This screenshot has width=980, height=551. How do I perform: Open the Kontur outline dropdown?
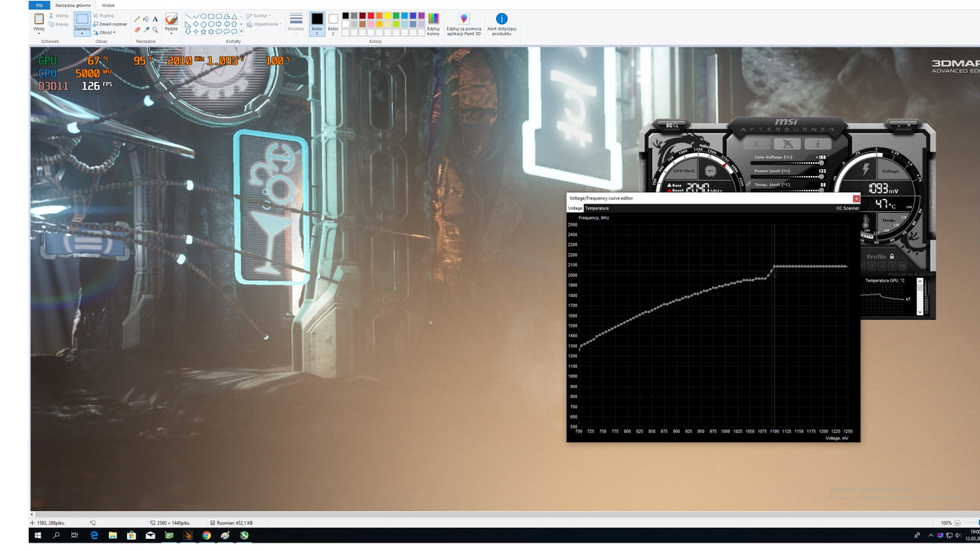pyautogui.click(x=259, y=16)
